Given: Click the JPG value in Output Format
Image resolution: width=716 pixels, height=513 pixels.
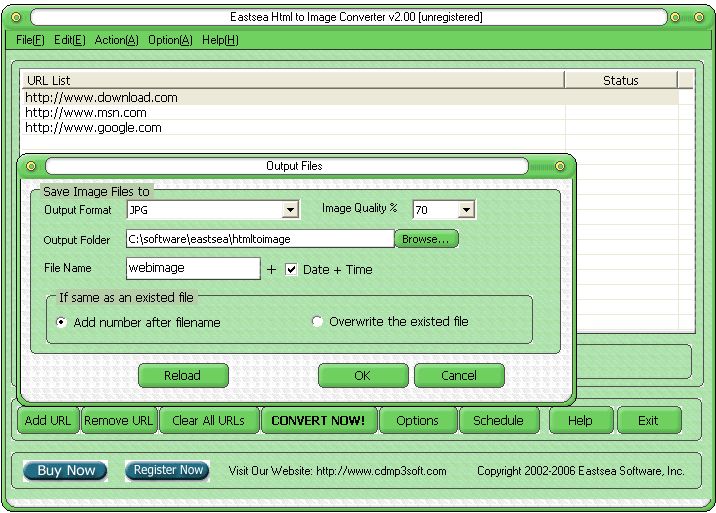Looking at the screenshot, I should click(139, 210).
